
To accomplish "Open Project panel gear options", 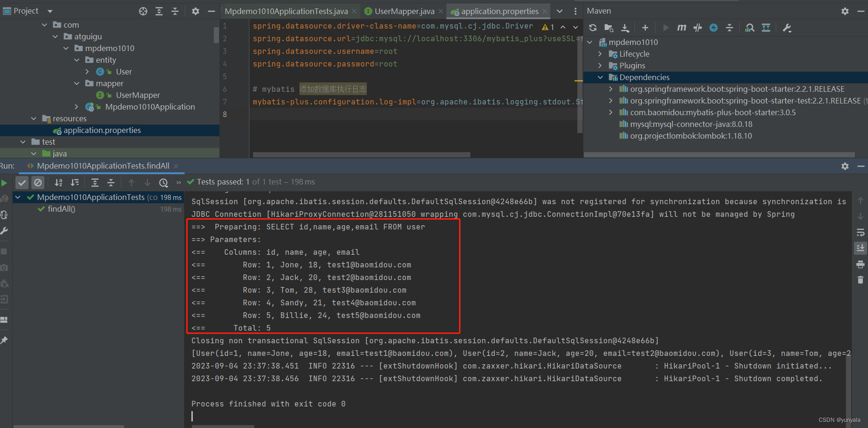I will click(196, 11).
